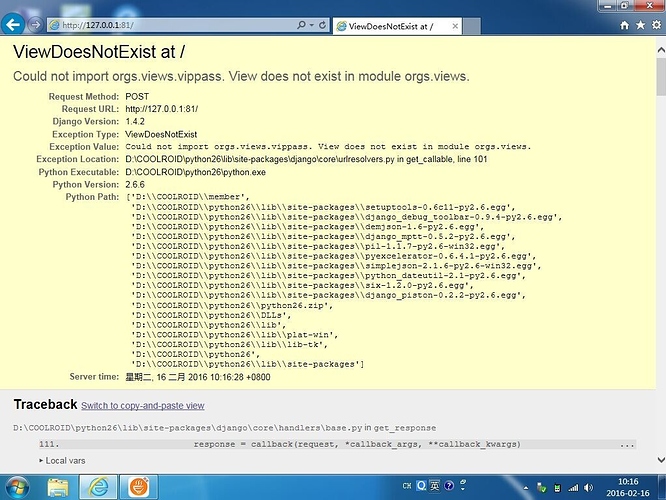Click Python Version value 2.6.6

tap(135, 185)
